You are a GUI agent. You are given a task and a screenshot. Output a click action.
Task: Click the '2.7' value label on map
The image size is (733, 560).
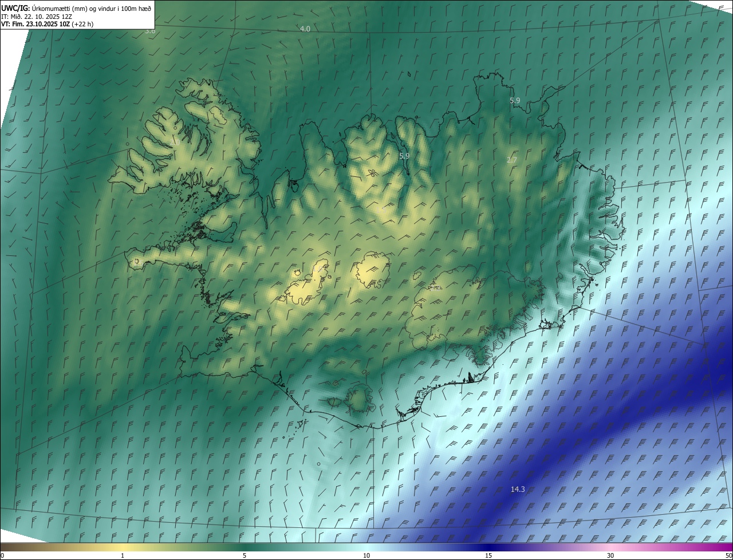coord(512,160)
